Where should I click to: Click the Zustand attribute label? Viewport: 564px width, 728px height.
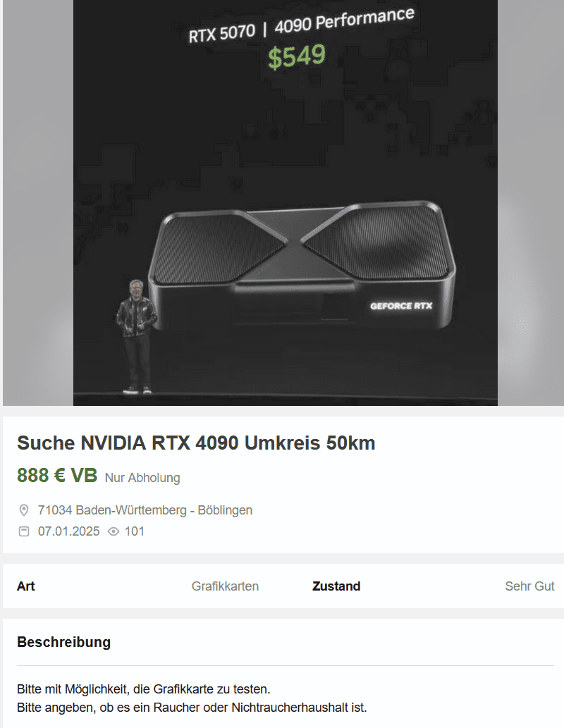336,586
